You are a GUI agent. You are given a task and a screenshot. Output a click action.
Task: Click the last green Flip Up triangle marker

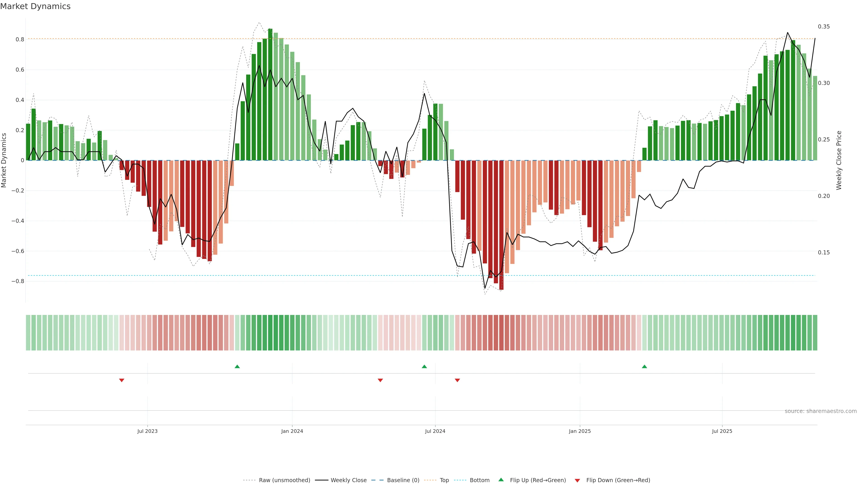644,366
